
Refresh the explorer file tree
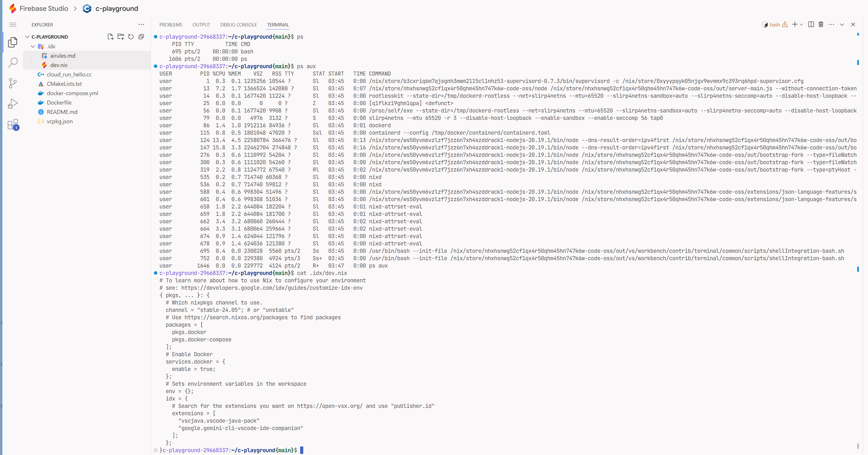click(x=131, y=37)
